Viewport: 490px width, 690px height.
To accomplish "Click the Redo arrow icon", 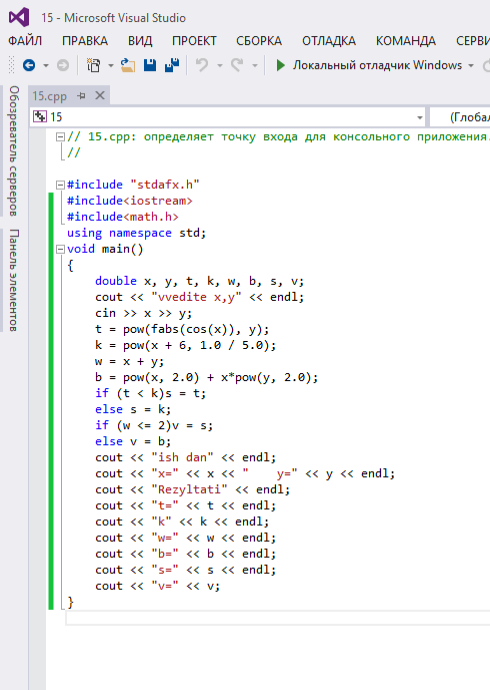I will [x=238, y=65].
